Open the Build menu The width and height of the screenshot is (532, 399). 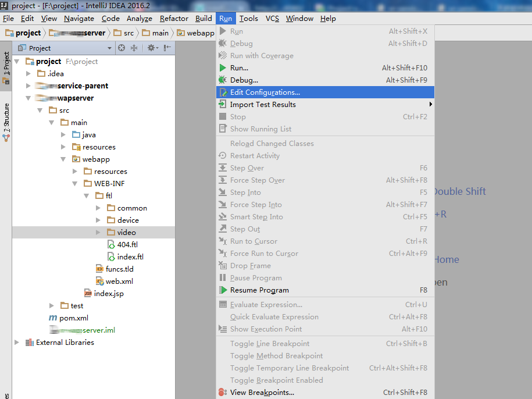pyautogui.click(x=203, y=19)
